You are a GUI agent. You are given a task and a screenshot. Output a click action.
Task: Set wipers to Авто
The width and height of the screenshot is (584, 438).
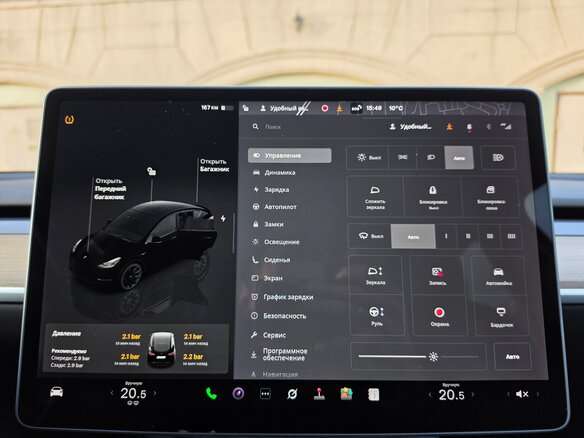pyautogui.click(x=413, y=237)
